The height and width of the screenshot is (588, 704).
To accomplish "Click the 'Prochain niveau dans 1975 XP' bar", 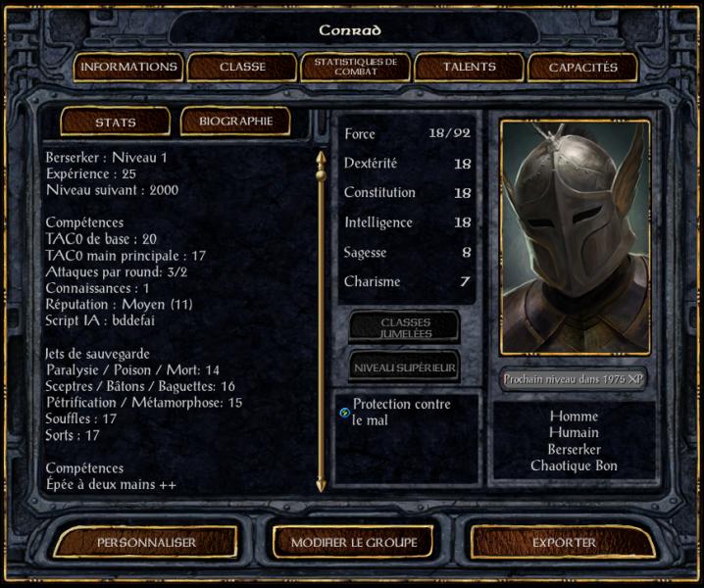I will point(573,379).
